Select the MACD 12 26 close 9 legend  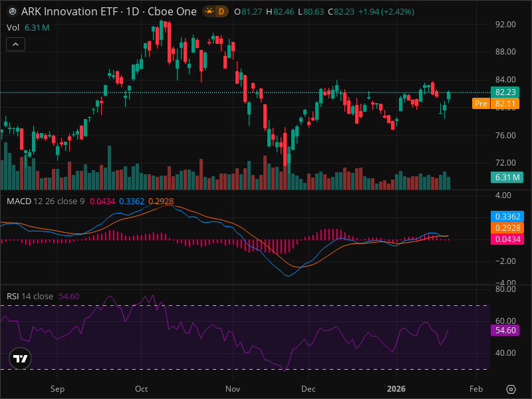click(x=45, y=201)
